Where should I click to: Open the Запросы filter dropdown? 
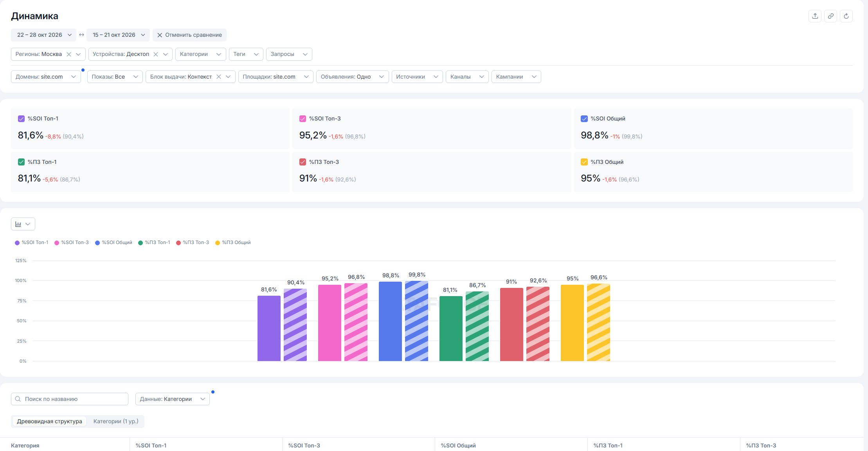[x=289, y=54]
